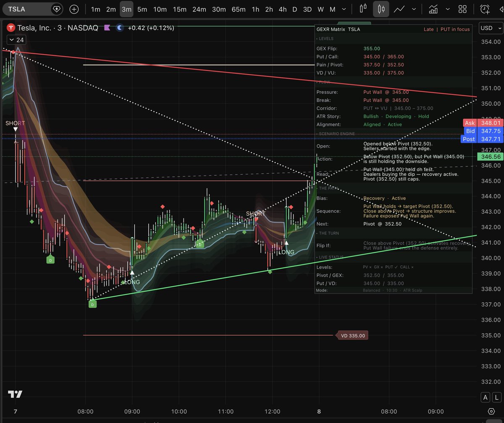Select the 1h timeframe
The image size is (504, 423).
pyautogui.click(x=255, y=9)
